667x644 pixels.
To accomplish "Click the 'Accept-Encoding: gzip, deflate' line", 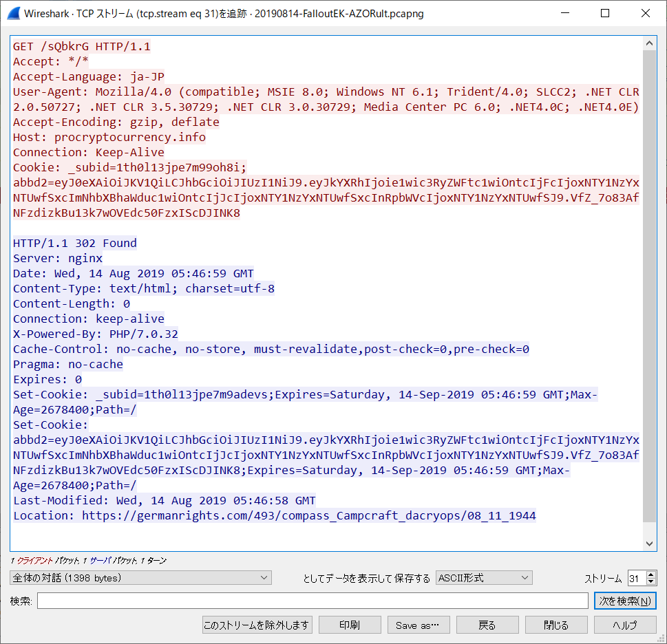I will coord(116,122).
